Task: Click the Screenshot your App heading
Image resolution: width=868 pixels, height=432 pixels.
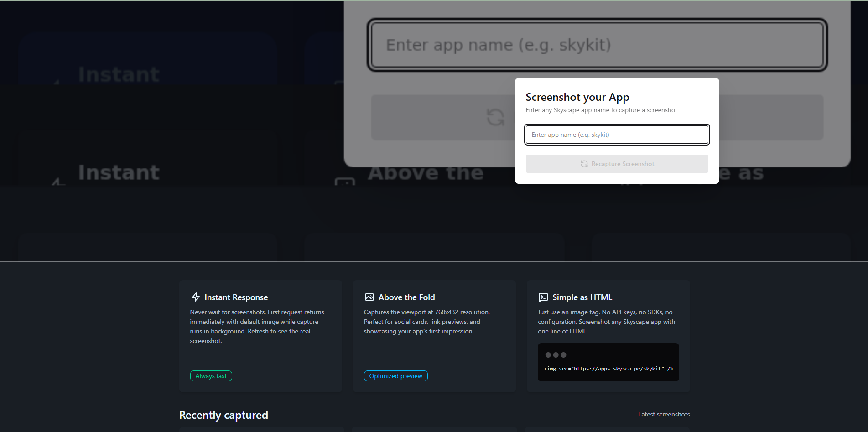Action: click(x=577, y=97)
